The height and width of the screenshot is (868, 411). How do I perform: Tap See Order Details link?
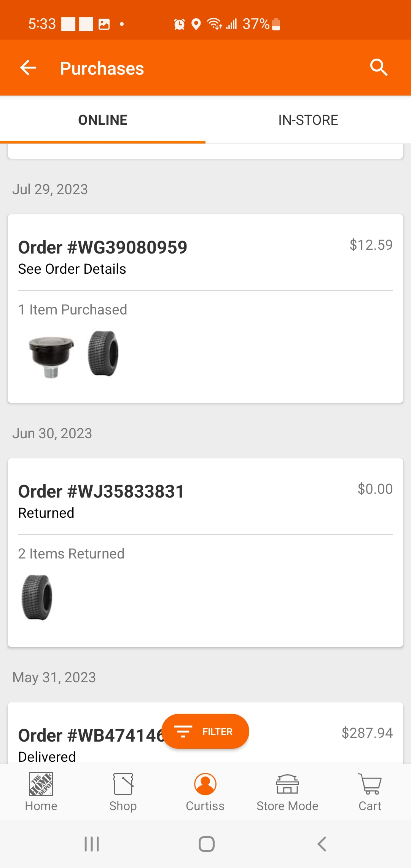click(x=72, y=269)
